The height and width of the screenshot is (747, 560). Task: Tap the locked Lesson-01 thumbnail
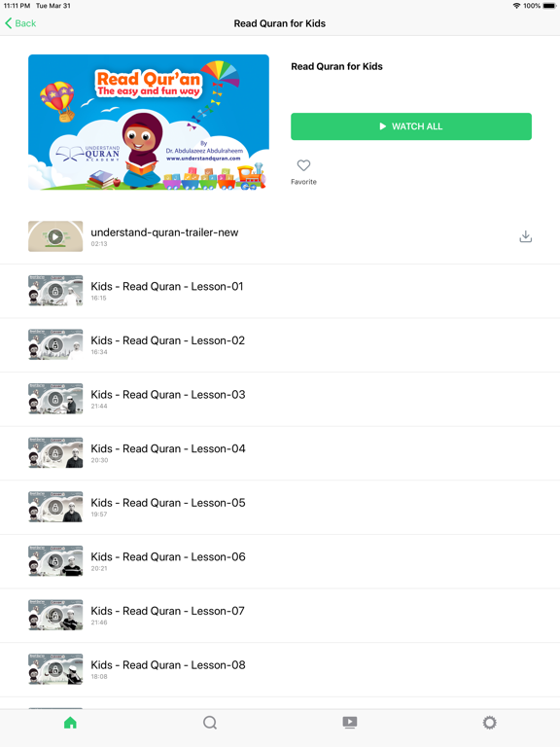tap(55, 290)
